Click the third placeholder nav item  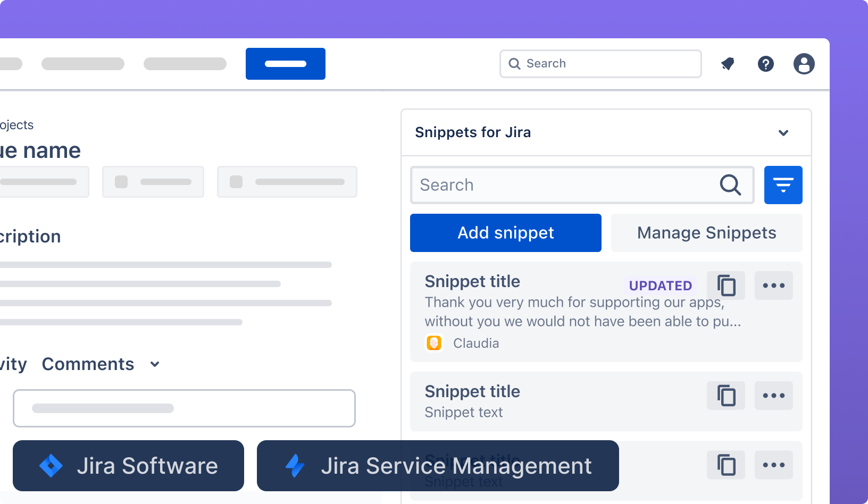click(x=185, y=64)
